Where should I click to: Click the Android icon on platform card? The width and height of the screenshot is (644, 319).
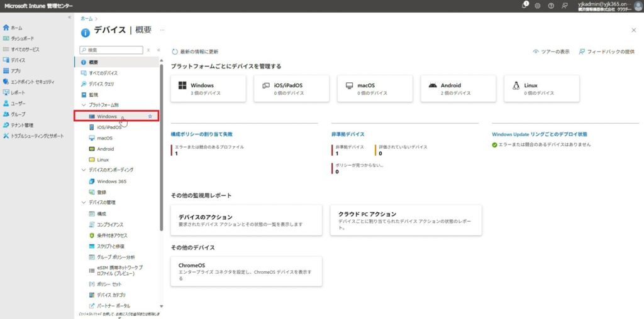pyautogui.click(x=432, y=85)
